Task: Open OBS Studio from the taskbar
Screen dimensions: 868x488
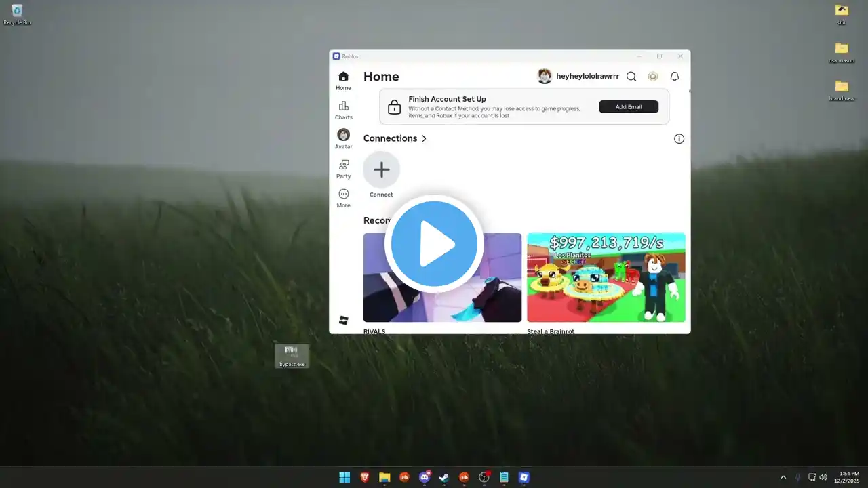Action: [484, 477]
